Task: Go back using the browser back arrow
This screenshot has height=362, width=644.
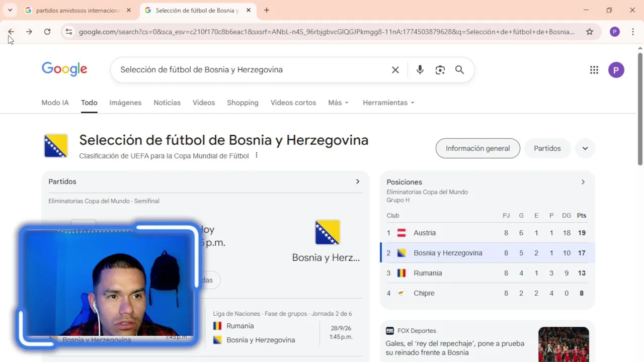Action: tap(11, 32)
